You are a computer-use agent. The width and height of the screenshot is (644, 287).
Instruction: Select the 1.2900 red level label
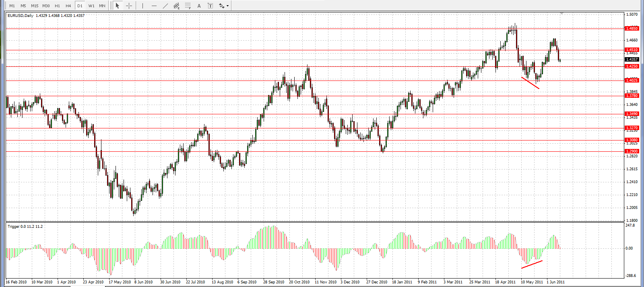(x=632, y=151)
